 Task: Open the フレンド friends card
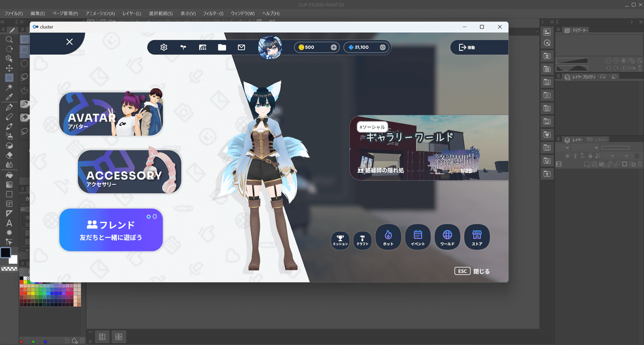[x=111, y=230]
